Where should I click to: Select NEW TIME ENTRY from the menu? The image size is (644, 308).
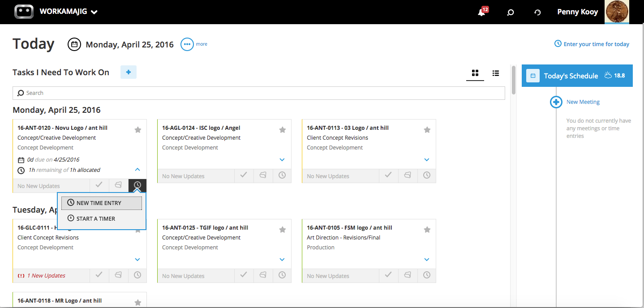101,203
